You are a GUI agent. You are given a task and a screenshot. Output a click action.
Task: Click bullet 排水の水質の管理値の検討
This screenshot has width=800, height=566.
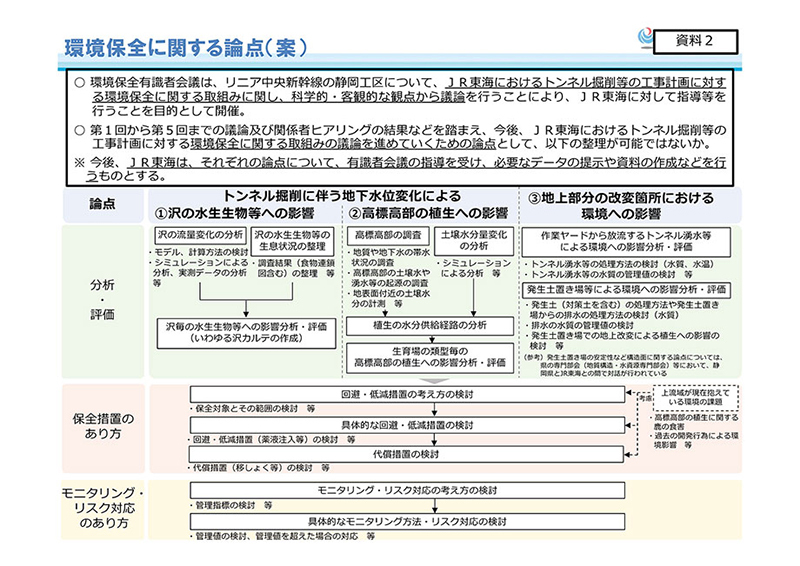[x=579, y=325]
